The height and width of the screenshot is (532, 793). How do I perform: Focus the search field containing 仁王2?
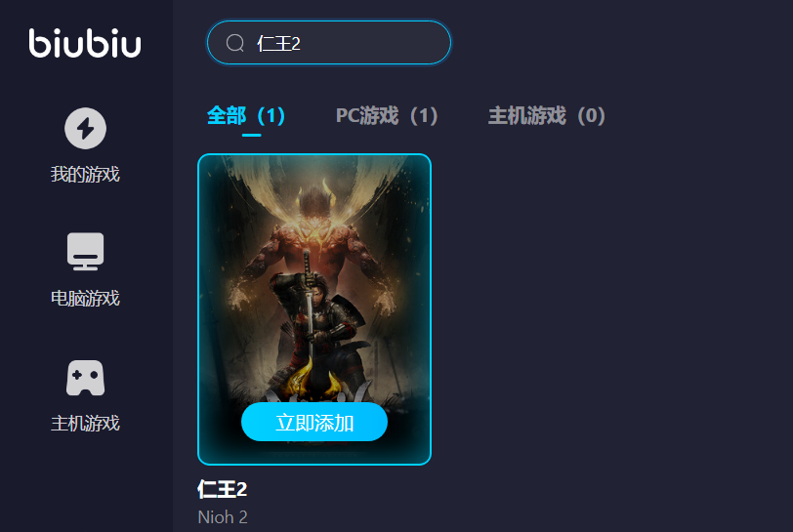[x=329, y=43]
